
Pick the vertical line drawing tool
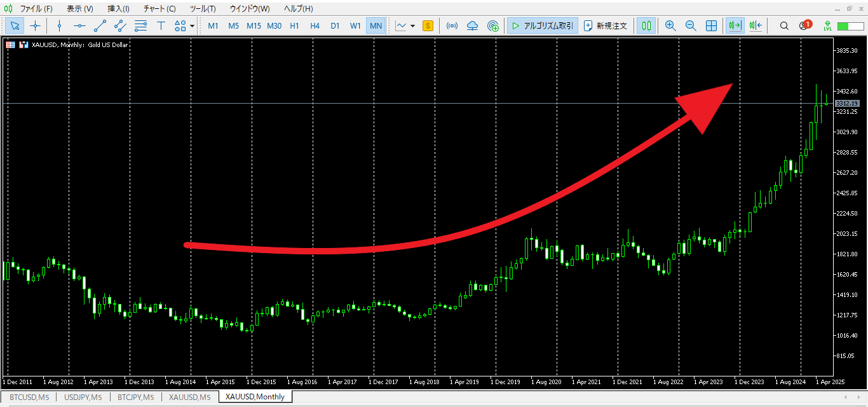59,26
